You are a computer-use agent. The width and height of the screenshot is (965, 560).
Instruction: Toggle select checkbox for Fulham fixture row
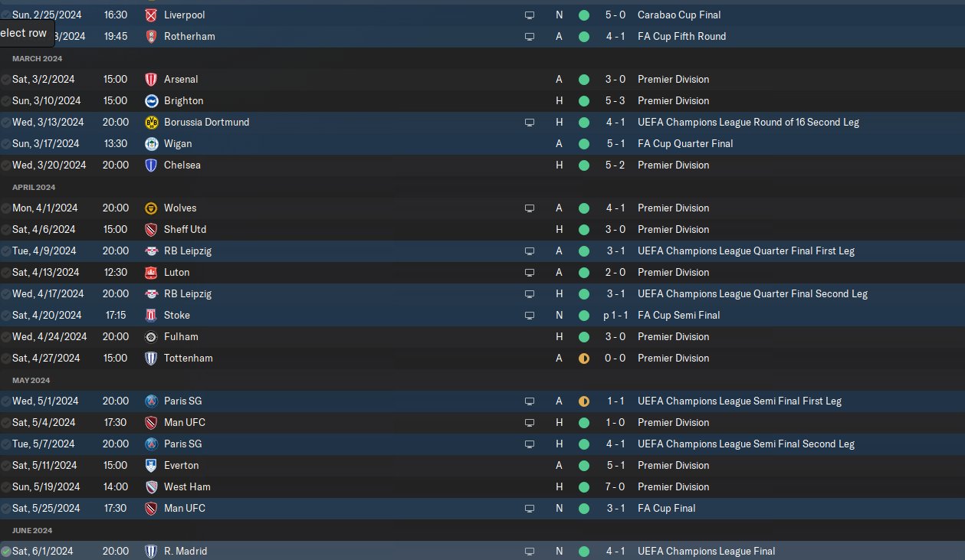(6, 336)
